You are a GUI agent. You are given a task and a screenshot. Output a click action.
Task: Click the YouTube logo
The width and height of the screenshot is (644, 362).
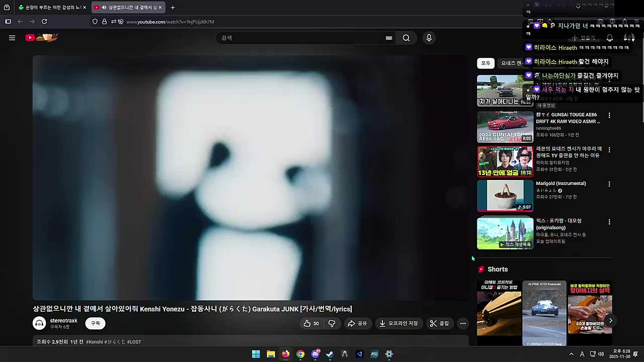[30, 37]
